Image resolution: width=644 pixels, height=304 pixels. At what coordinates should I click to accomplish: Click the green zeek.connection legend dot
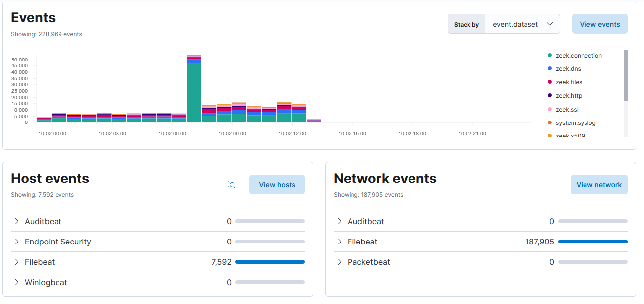click(550, 56)
